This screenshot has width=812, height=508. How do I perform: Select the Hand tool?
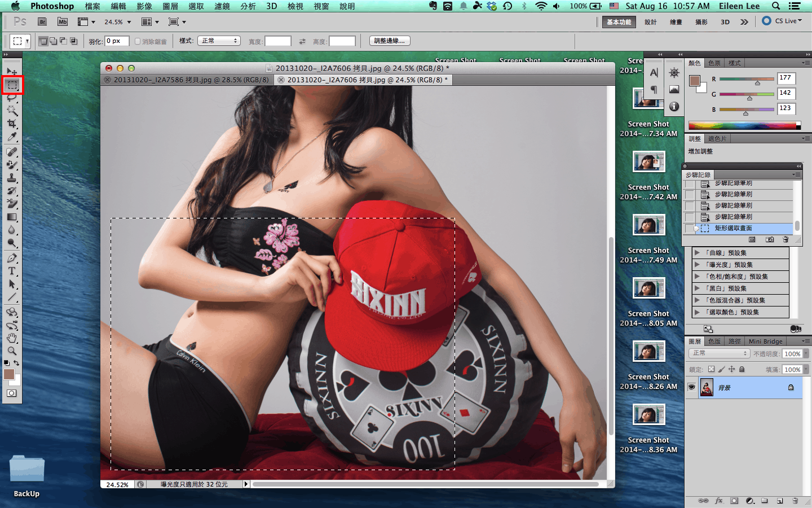(x=12, y=338)
